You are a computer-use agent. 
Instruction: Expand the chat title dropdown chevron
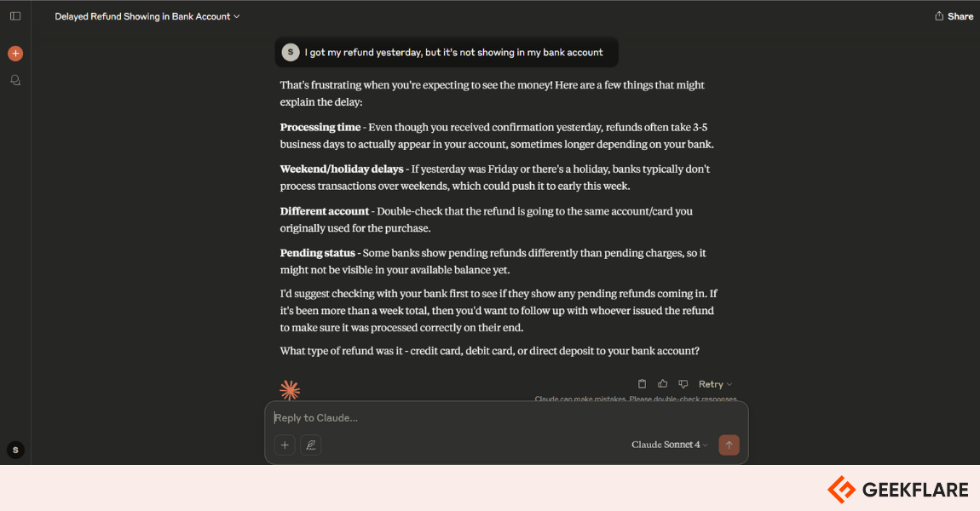237,16
